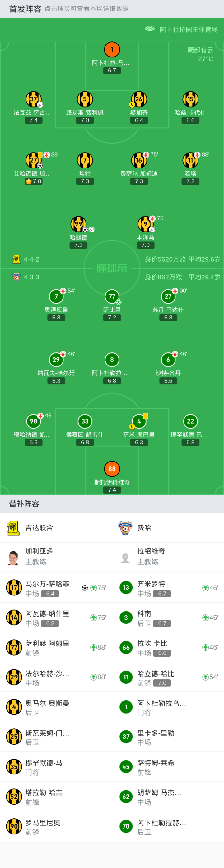Image resolution: width=224 pixels, height=868 pixels.
Task: Click the 费哈 club crest in substitutes
Action: point(125,528)
